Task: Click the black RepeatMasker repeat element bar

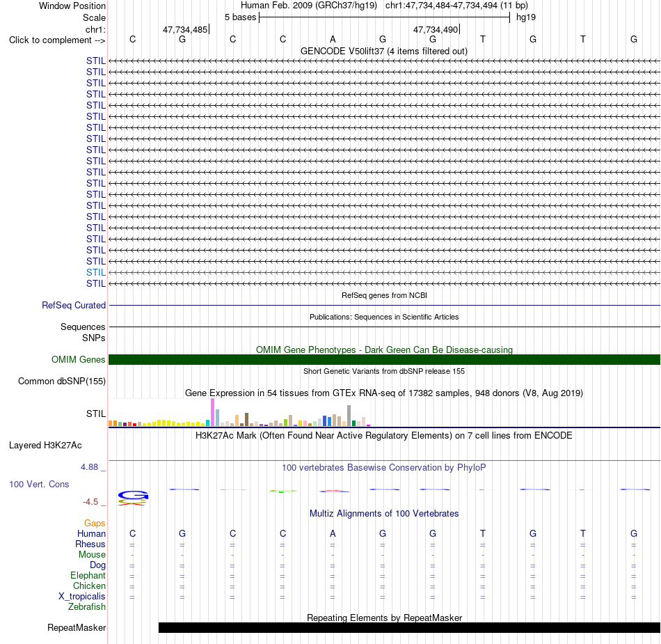Action: pos(409,627)
